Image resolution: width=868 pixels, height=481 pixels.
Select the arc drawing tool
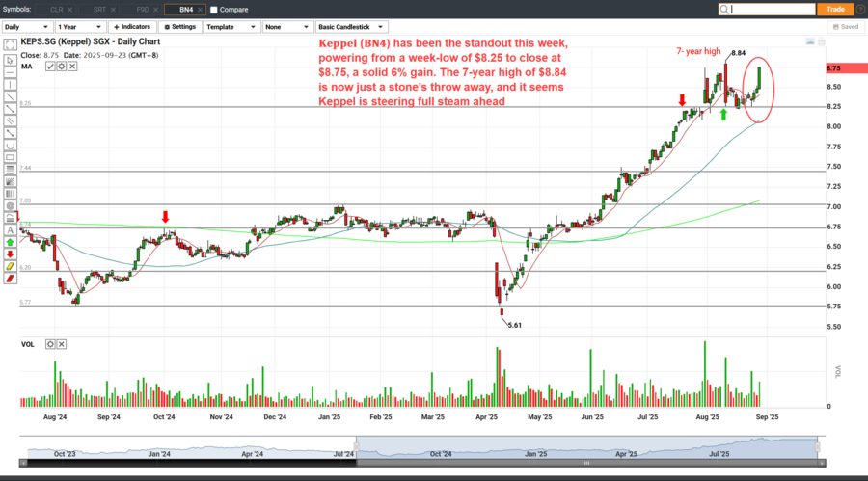point(10,146)
